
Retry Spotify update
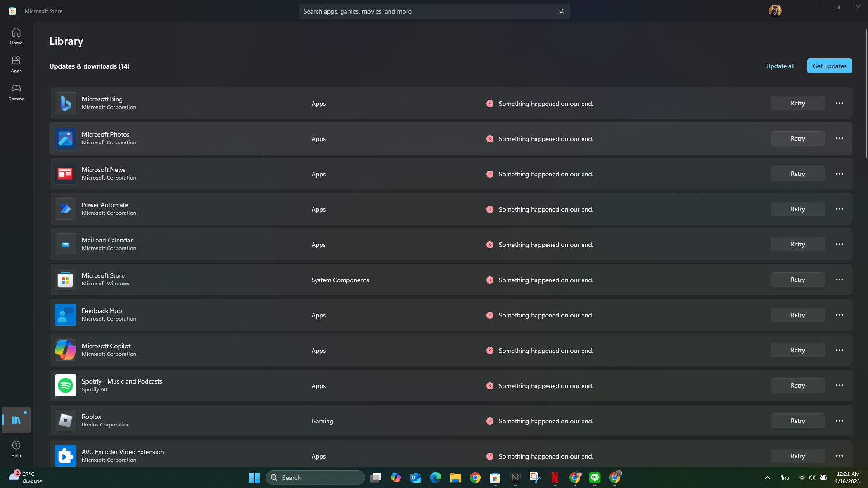[x=797, y=385]
